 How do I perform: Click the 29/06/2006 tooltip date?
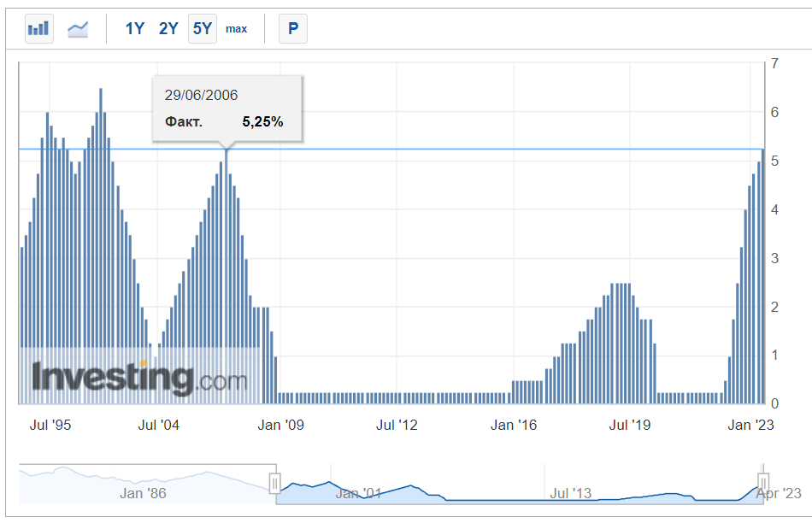click(x=201, y=95)
